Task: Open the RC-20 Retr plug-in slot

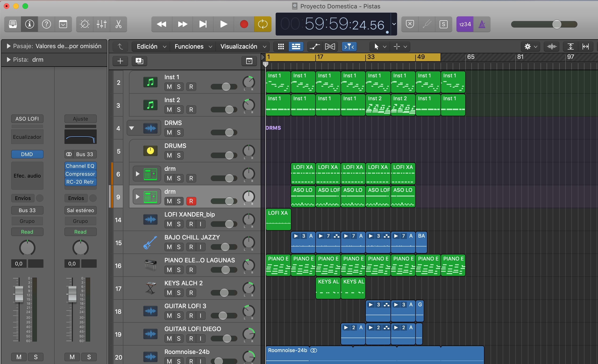Action: click(x=80, y=182)
